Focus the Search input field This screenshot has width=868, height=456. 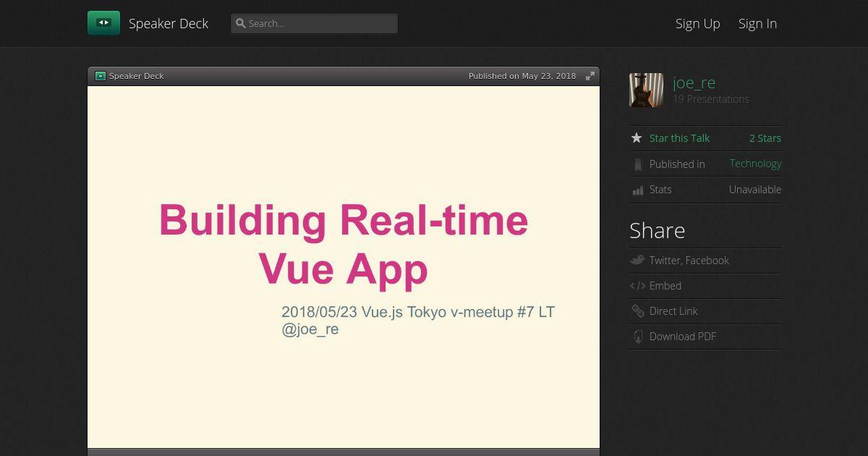pyautogui.click(x=314, y=23)
